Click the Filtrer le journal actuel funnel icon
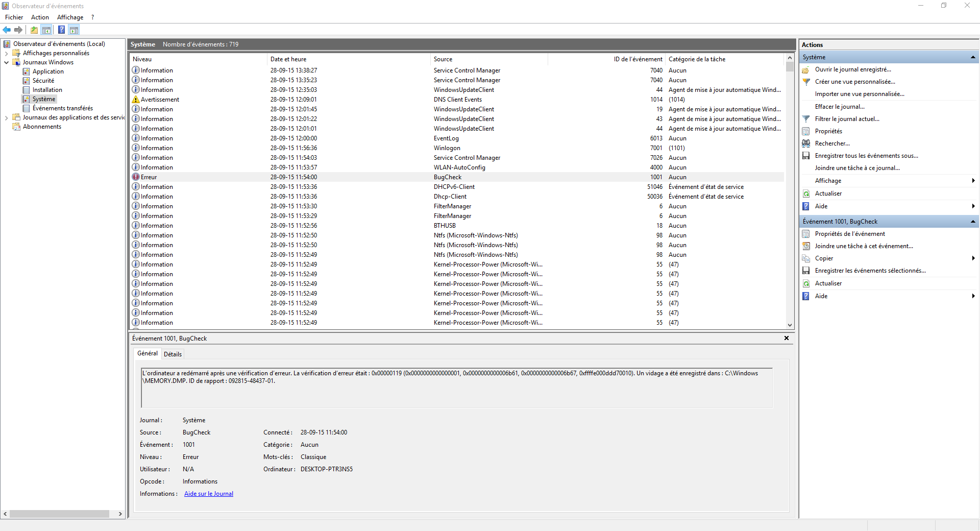980x531 pixels. pos(806,119)
